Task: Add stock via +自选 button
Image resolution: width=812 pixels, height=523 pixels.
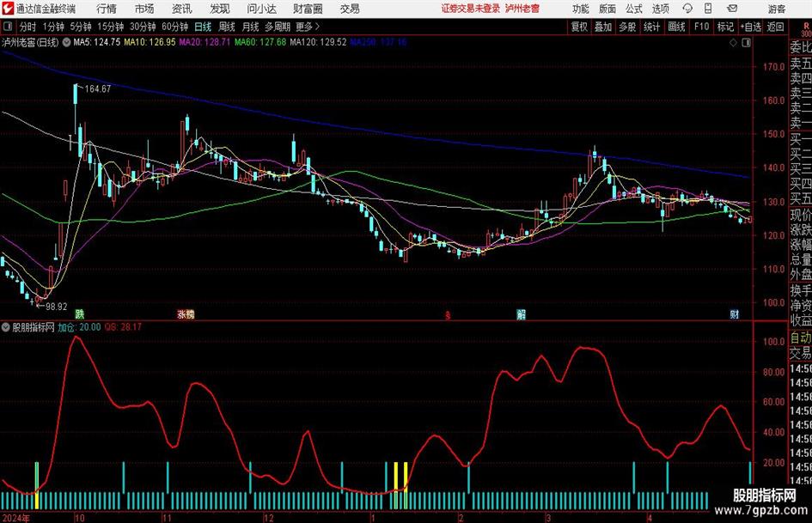Action: pos(751,27)
